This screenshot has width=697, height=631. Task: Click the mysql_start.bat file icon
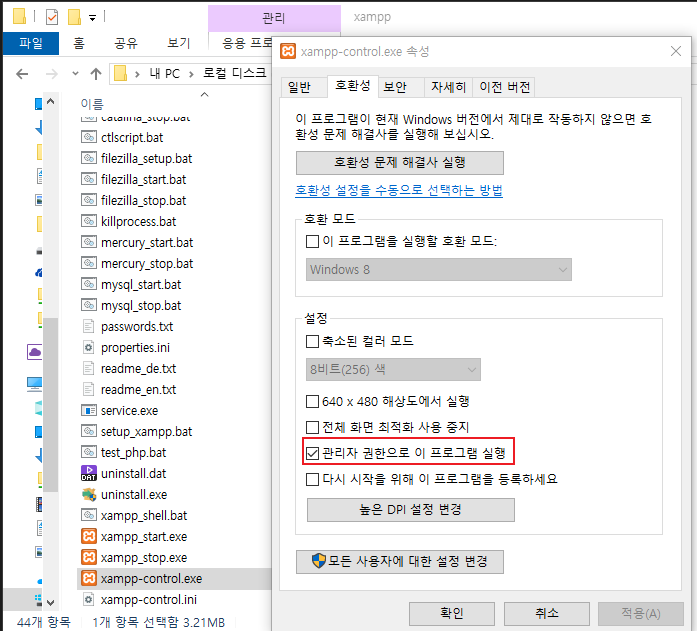point(89,284)
